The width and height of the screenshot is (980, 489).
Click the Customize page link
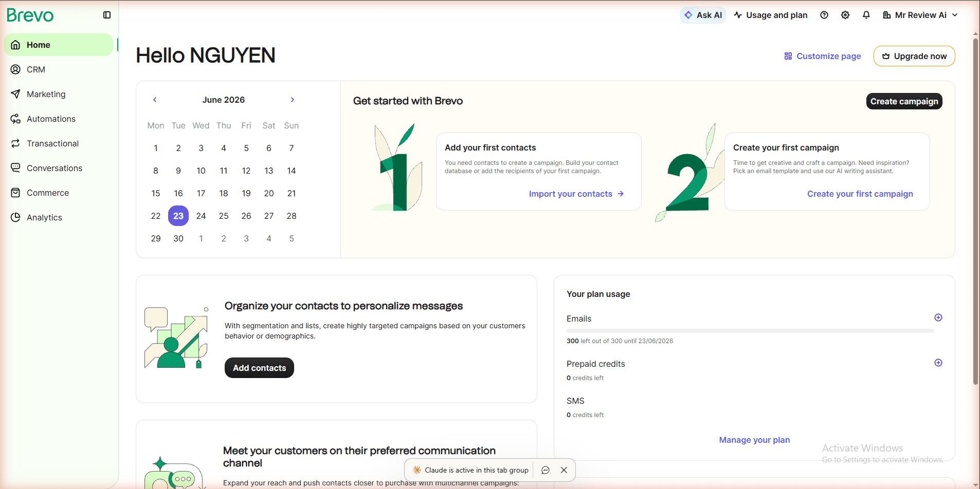822,56
